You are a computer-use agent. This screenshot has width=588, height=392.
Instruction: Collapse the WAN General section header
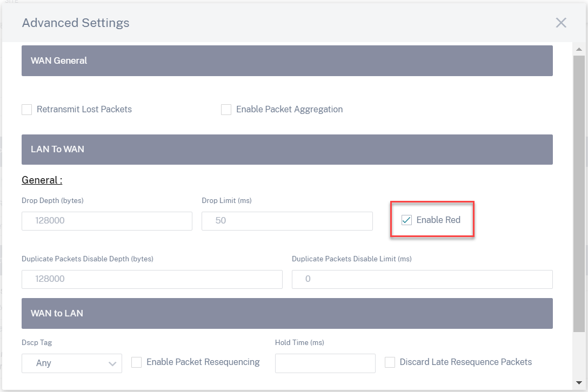click(x=287, y=60)
